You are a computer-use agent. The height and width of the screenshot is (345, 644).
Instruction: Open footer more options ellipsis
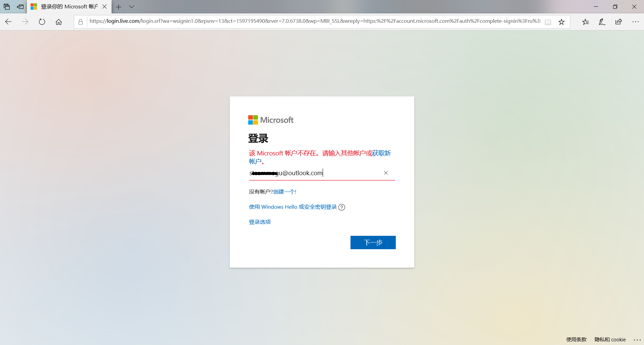[637, 340]
